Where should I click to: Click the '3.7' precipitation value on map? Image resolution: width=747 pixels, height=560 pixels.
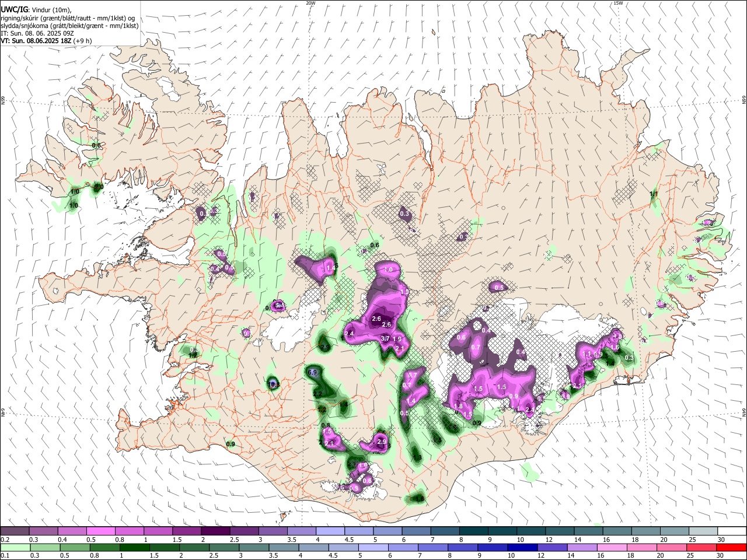[385, 338]
